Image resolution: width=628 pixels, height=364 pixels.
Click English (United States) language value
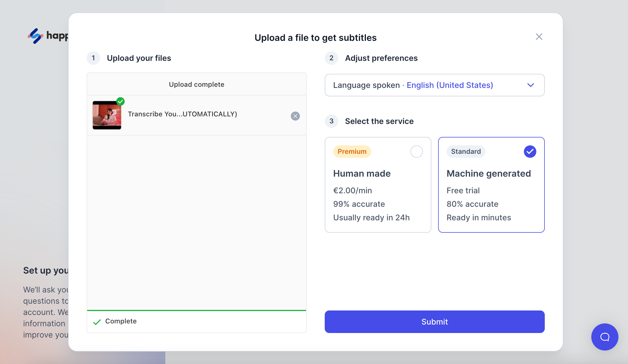pos(450,85)
